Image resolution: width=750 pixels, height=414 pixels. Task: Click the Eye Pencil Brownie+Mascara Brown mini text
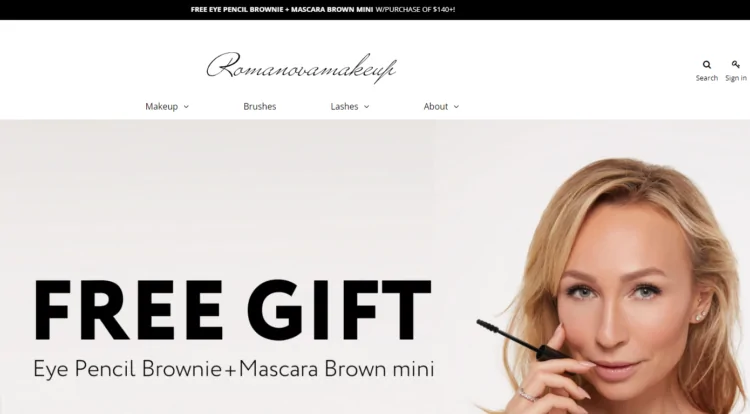[233, 369]
